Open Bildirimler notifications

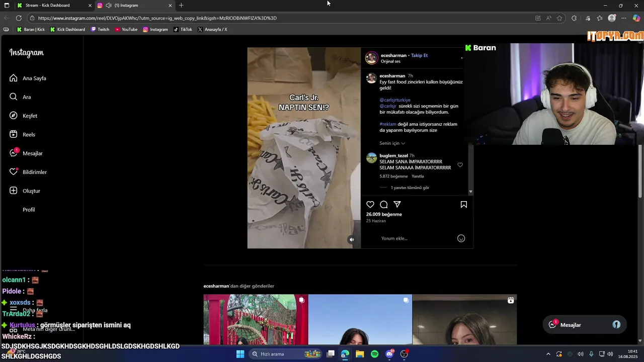point(28,172)
